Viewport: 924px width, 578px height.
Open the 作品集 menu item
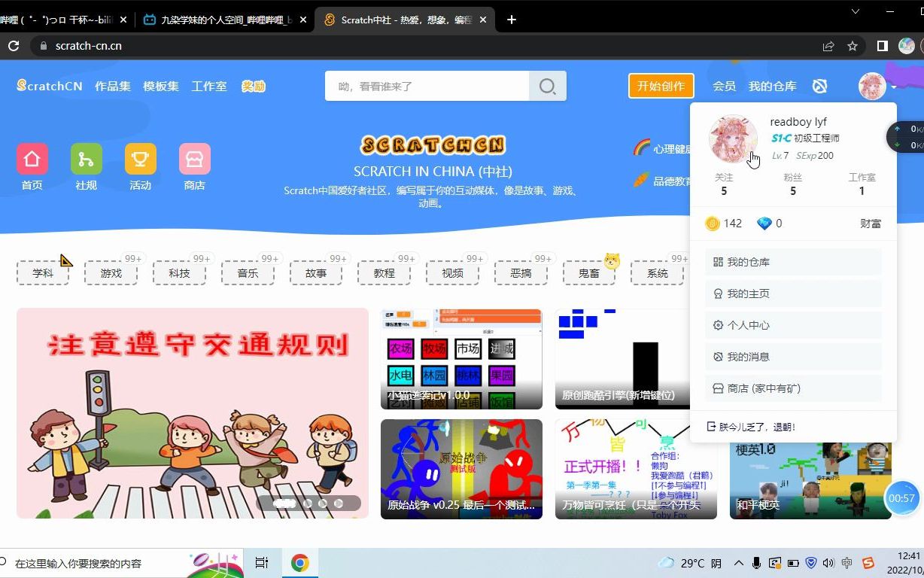pos(112,86)
